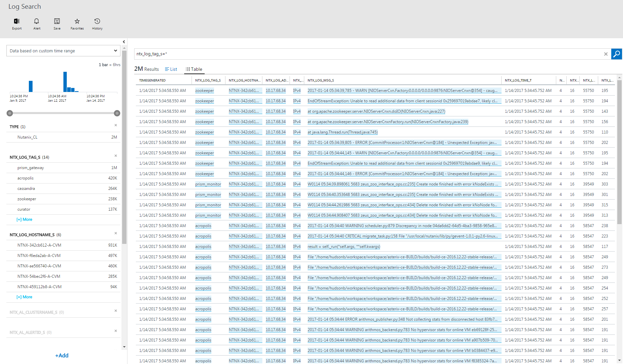The width and height of the screenshot is (623, 364).
Task: Click the Export icon
Action: [17, 21]
